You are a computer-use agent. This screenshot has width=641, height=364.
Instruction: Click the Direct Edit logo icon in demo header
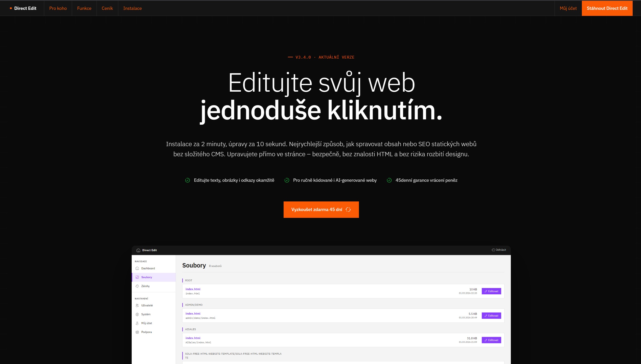[139, 250]
